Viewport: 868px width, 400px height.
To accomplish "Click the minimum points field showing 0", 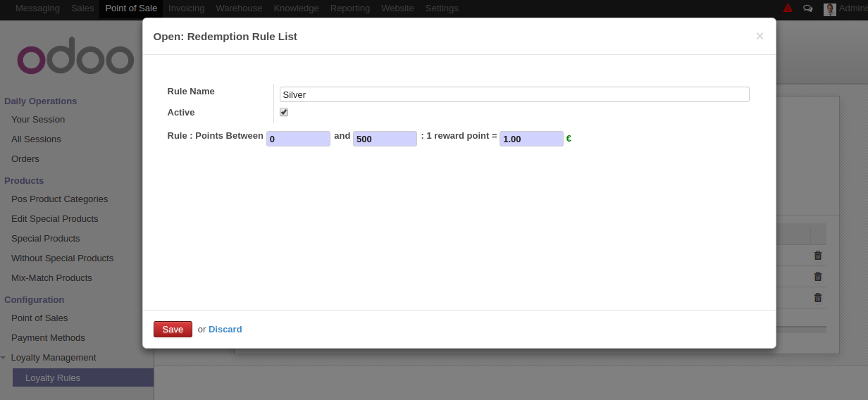I will coord(298,139).
